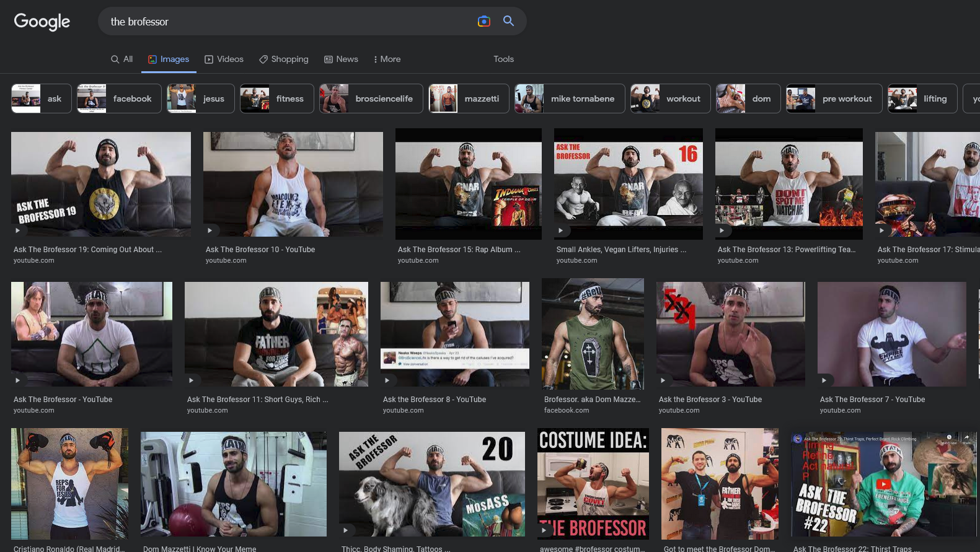
Task: Select the 'fitness' suggestion chip
Action: pyautogui.click(x=277, y=99)
